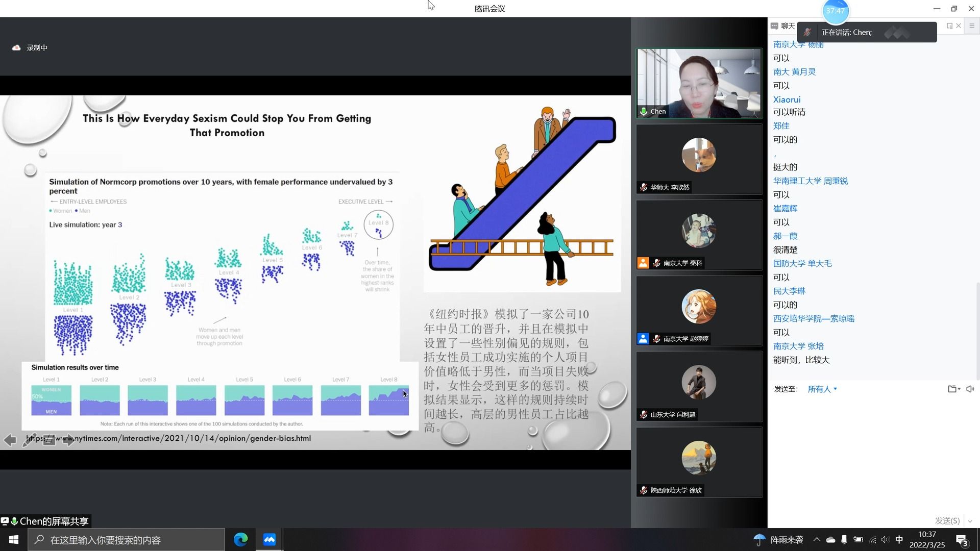The width and height of the screenshot is (980, 551).
Task: Click chat message 很清楚
Action: coord(785,249)
